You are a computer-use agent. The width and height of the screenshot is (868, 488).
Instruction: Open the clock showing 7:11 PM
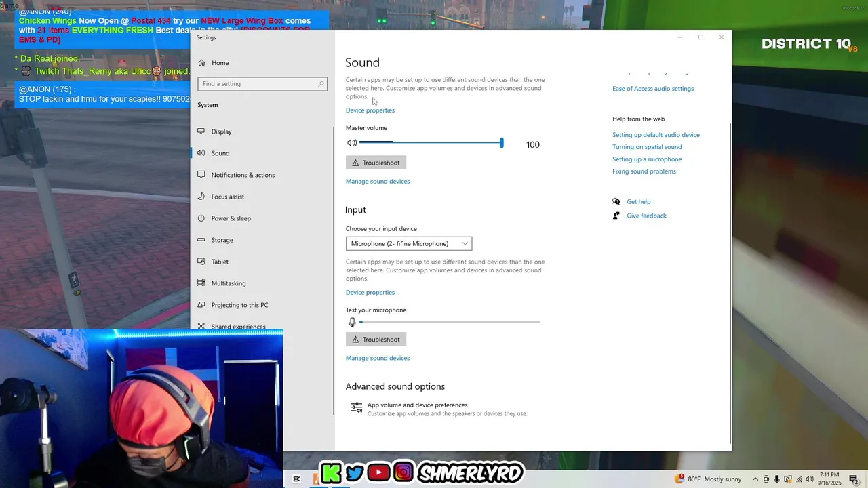coord(829,479)
